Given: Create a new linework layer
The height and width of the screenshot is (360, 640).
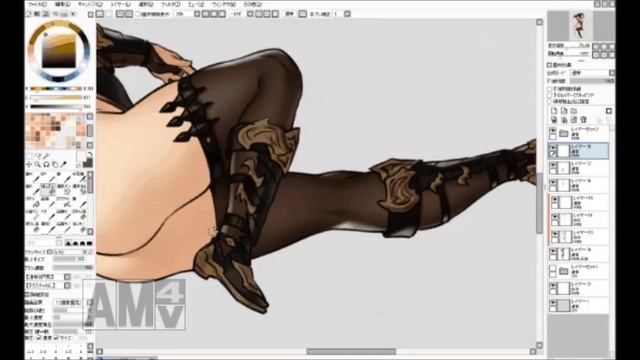Looking at the screenshot, I should click(x=564, y=111).
